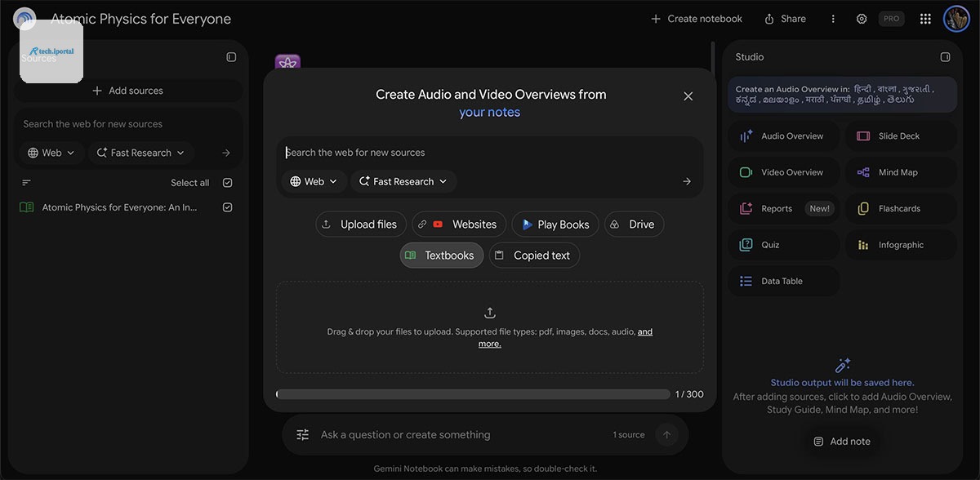Click the source count progress bar

[x=473, y=394]
